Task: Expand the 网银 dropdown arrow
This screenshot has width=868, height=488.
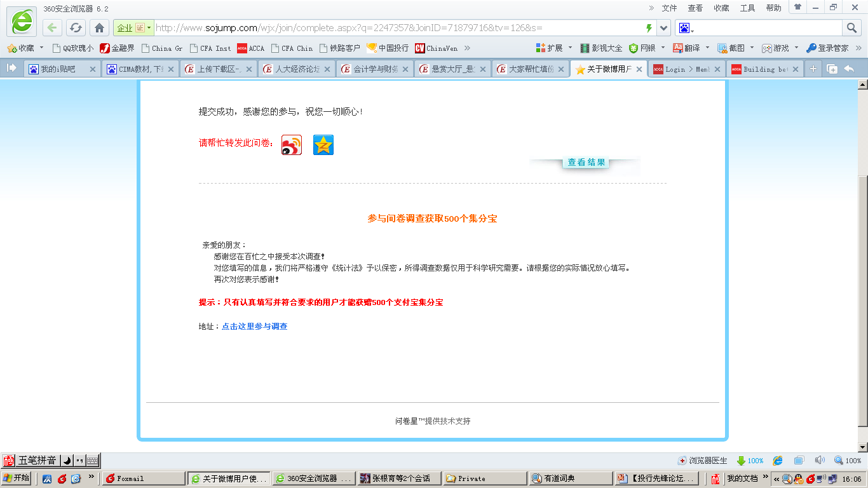Action: [663, 48]
